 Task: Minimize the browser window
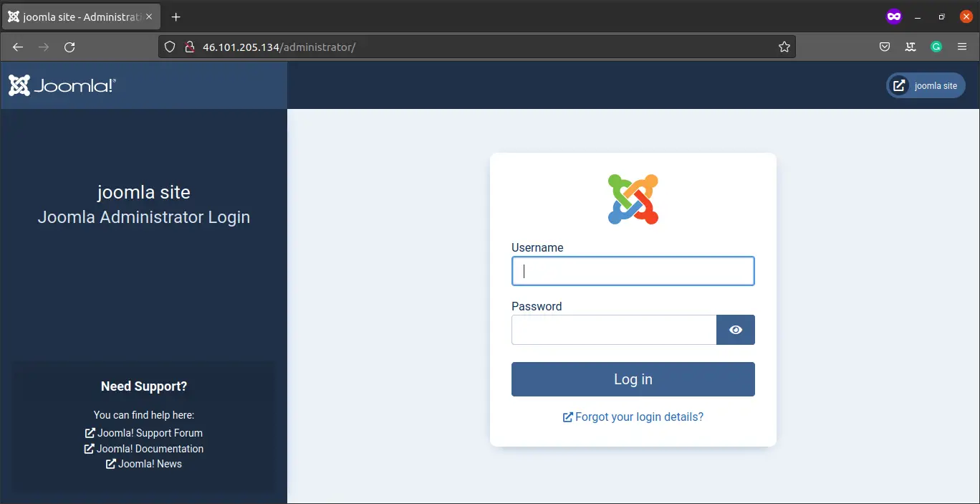coord(918,16)
